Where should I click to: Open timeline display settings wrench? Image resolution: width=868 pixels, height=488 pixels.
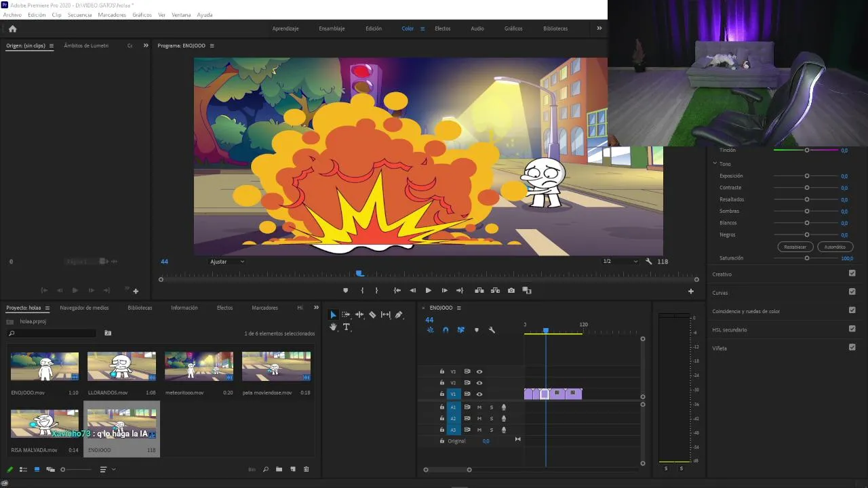coord(492,330)
